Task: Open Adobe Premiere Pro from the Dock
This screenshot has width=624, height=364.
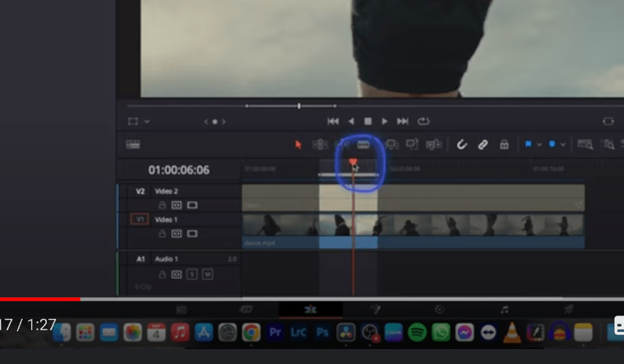Action: click(275, 332)
